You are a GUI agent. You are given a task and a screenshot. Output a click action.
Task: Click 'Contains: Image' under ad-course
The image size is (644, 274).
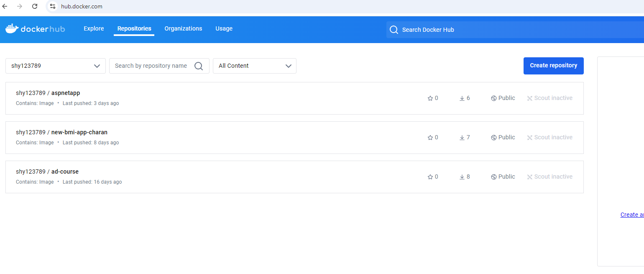[x=35, y=182]
